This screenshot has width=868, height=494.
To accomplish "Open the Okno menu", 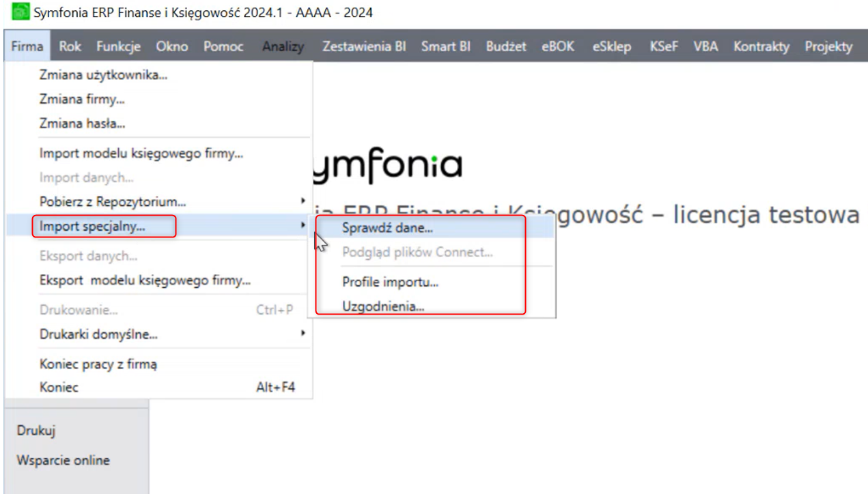I will [172, 46].
